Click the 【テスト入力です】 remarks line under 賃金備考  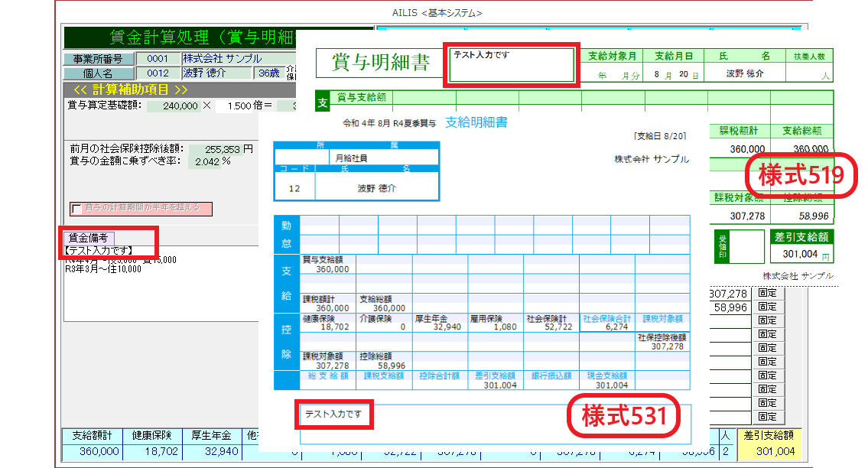click(99, 249)
